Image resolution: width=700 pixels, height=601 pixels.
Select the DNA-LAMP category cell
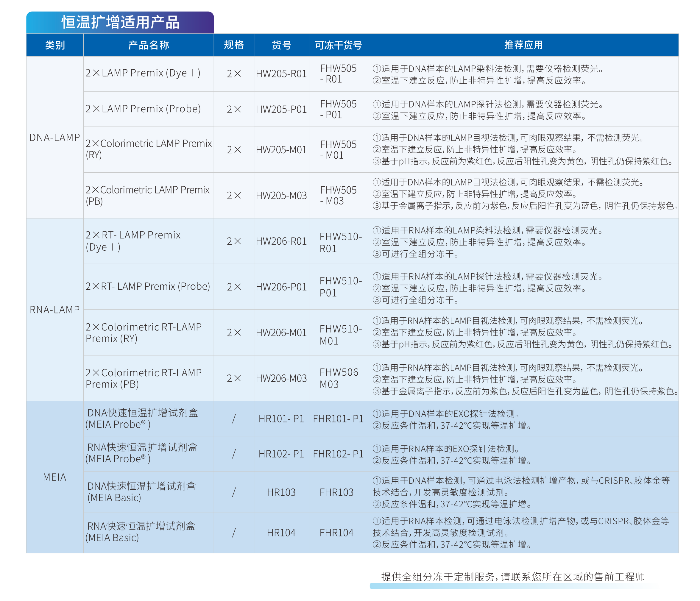pyautogui.click(x=55, y=138)
